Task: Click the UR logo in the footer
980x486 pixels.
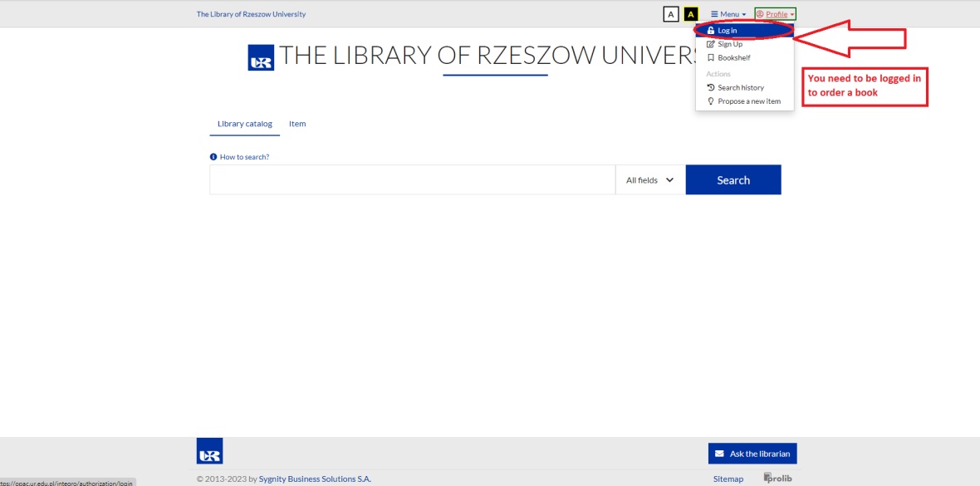Action: click(209, 451)
